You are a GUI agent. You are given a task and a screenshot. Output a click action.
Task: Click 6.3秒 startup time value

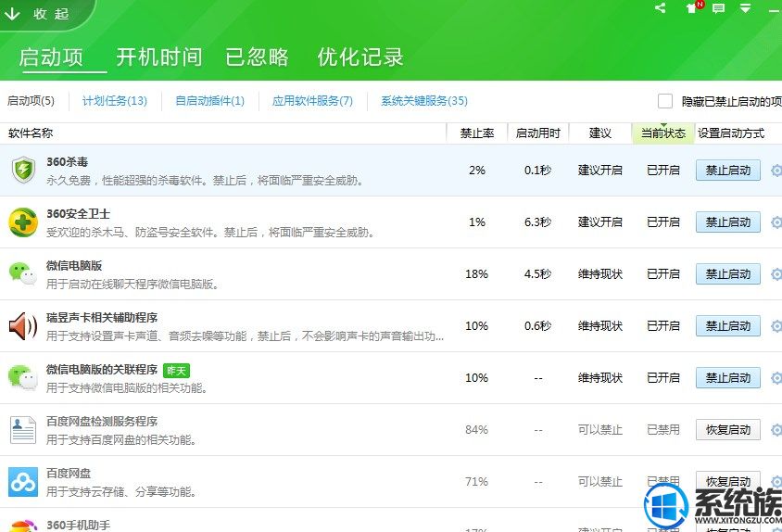coord(537,222)
